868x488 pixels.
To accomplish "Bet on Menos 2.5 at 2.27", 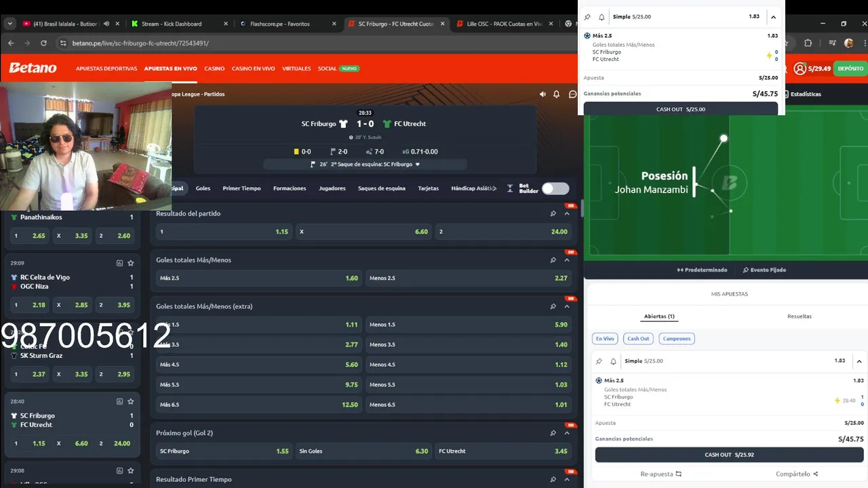I will pos(469,278).
